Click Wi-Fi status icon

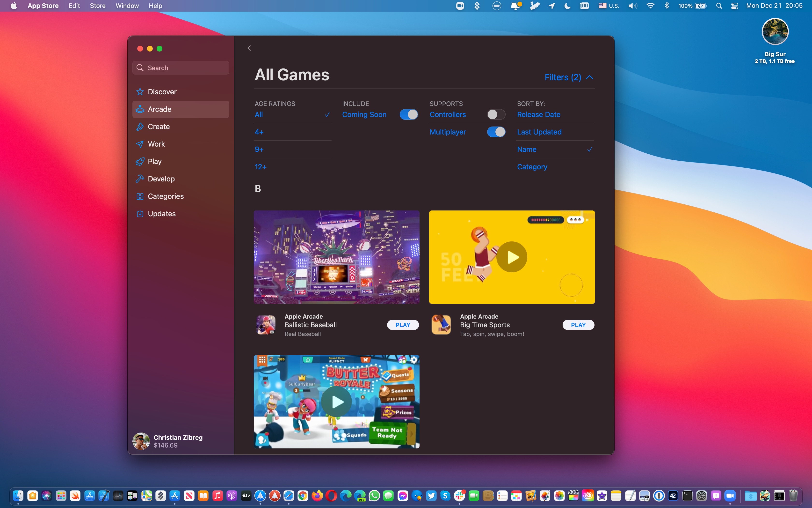(x=650, y=6)
